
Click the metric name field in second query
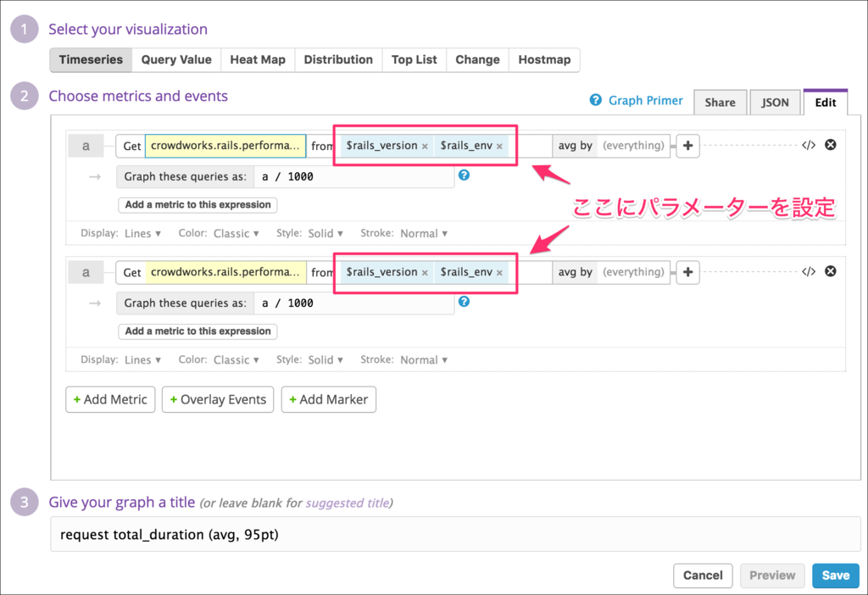tap(225, 272)
